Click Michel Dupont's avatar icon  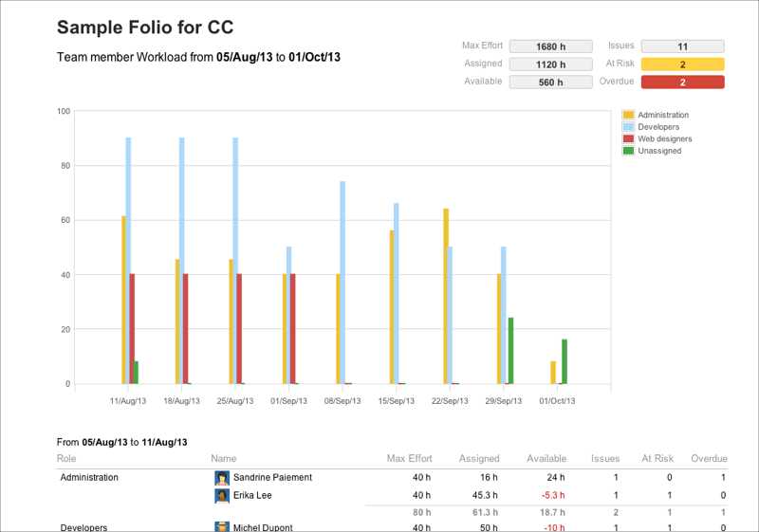pyautogui.click(x=222, y=526)
